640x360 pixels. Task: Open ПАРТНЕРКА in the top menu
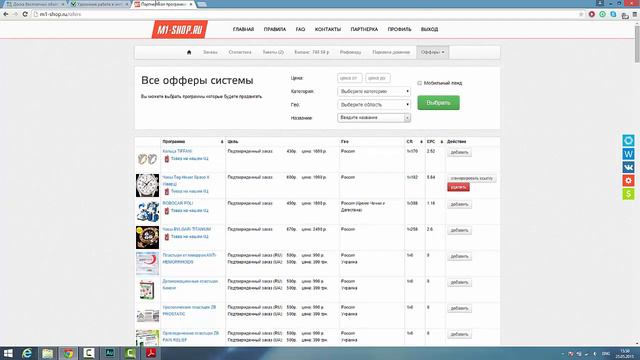[364, 29]
